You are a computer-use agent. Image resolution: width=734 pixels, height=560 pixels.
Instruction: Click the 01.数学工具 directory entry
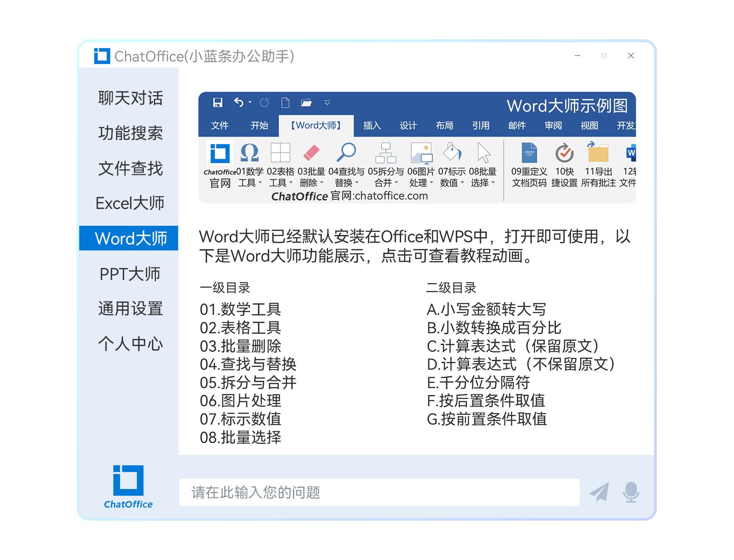click(240, 309)
